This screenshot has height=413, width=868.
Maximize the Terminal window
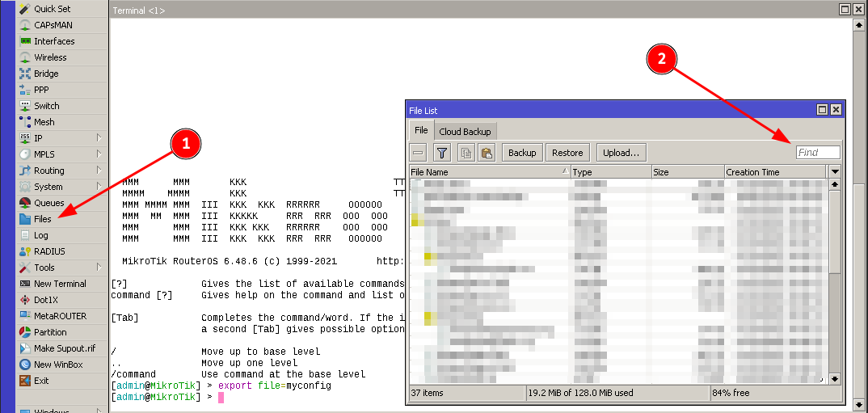click(845, 10)
